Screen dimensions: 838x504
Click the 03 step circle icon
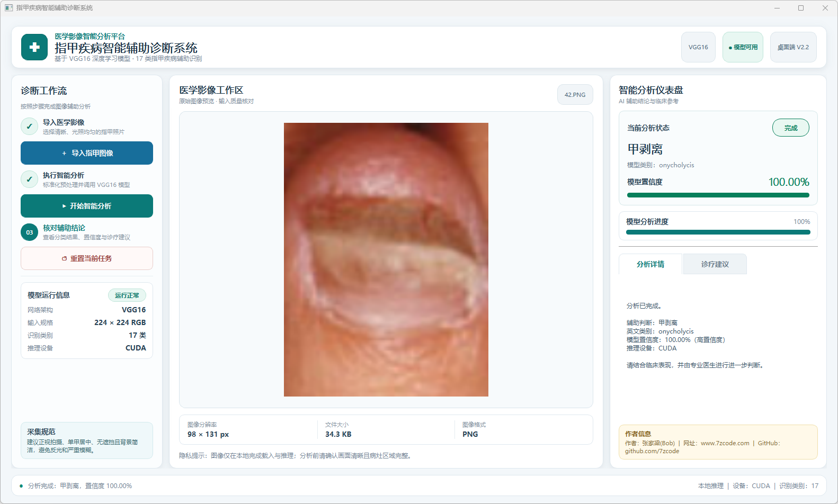pyautogui.click(x=29, y=232)
